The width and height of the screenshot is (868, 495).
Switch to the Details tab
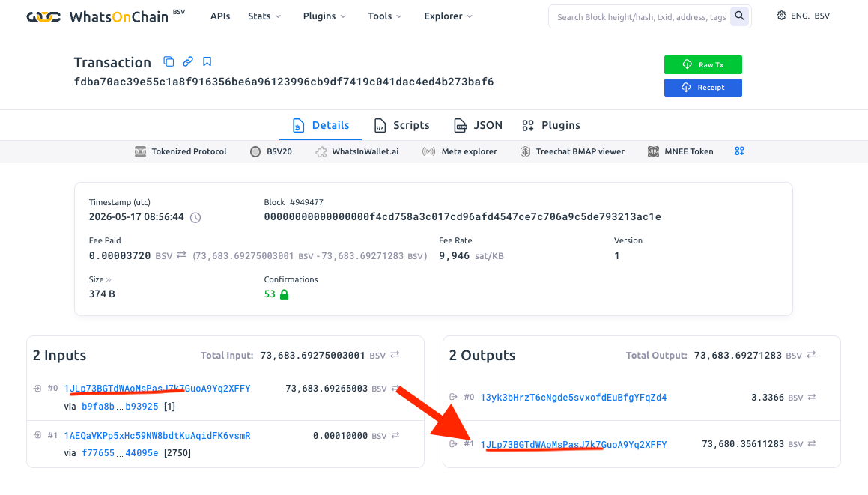[321, 125]
